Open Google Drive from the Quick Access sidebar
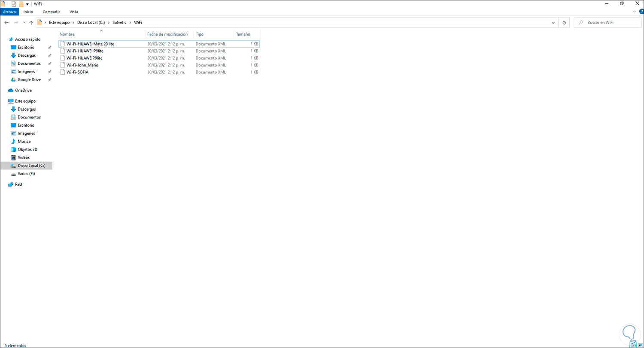Image resolution: width=644 pixels, height=348 pixels. [x=29, y=79]
